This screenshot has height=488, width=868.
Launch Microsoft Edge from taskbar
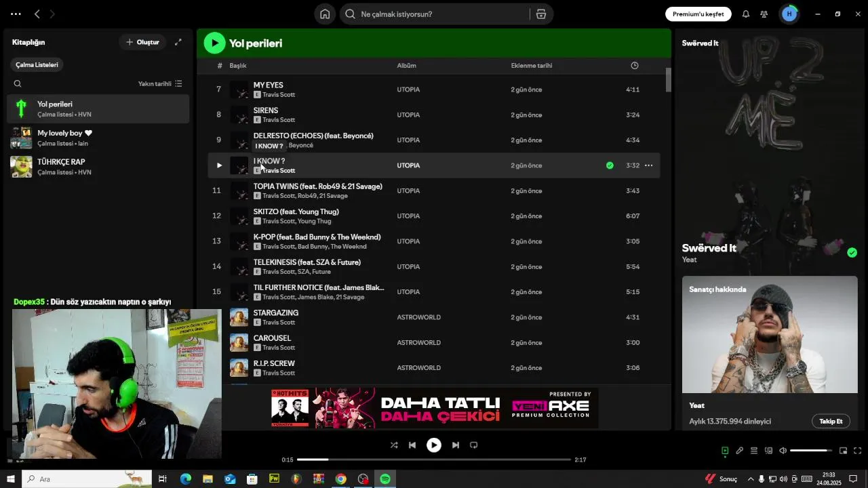coord(185,479)
